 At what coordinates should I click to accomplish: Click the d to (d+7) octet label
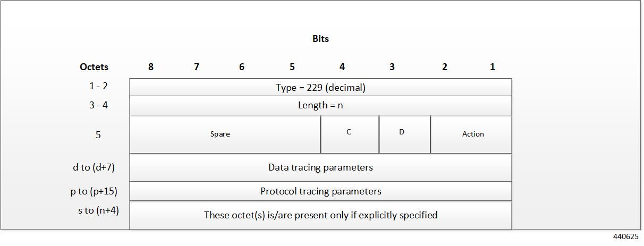94,167
